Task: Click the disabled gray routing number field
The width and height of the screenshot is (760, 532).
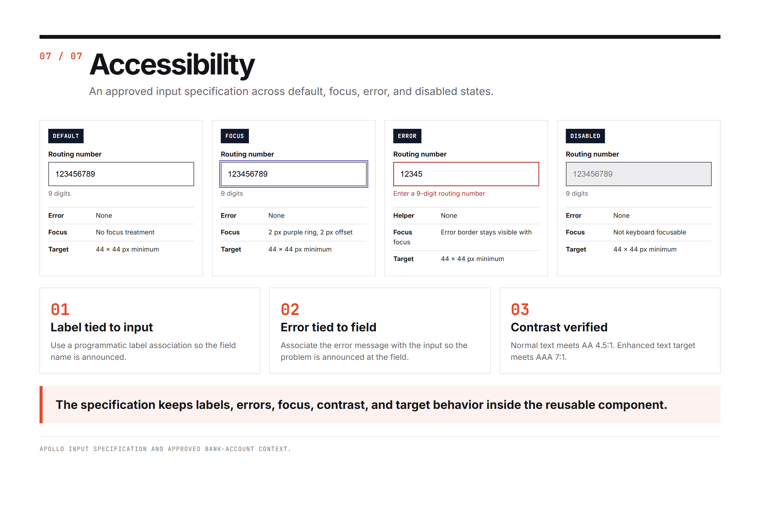Action: (638, 174)
